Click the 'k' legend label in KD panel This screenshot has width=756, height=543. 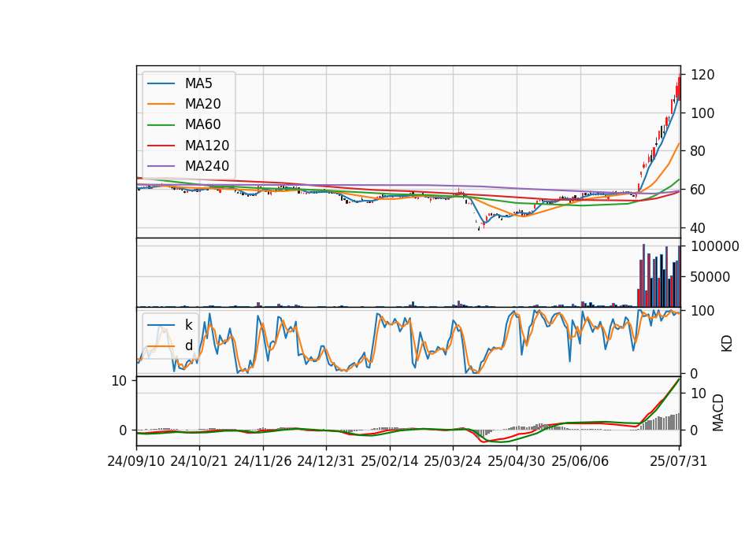(188, 325)
